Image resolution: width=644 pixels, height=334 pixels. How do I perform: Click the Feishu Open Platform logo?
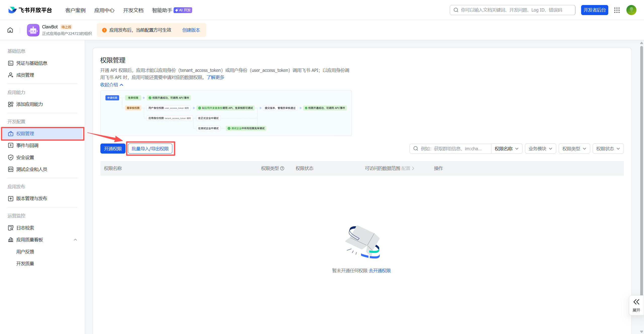[x=30, y=10]
